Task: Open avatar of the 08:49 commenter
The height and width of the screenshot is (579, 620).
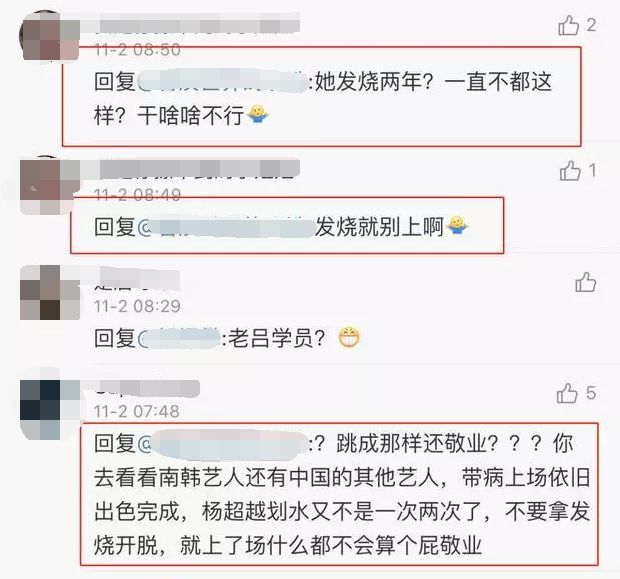Action: [50, 186]
